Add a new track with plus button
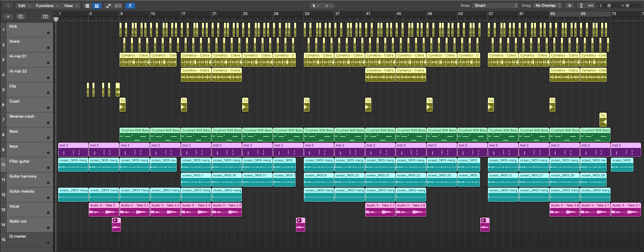The image size is (644, 252). coord(8,16)
